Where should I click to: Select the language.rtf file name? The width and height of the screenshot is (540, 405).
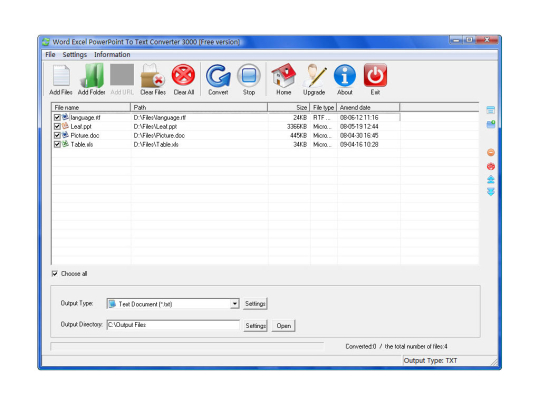click(x=85, y=118)
